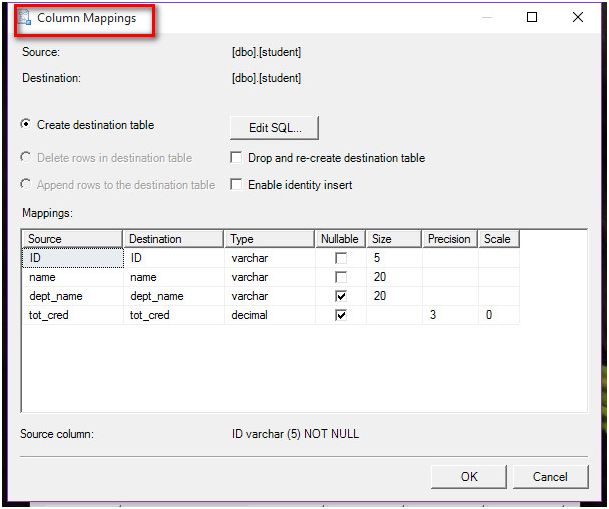The image size is (609, 509).
Task: Select the tot_cred source cell
Action: 73,315
